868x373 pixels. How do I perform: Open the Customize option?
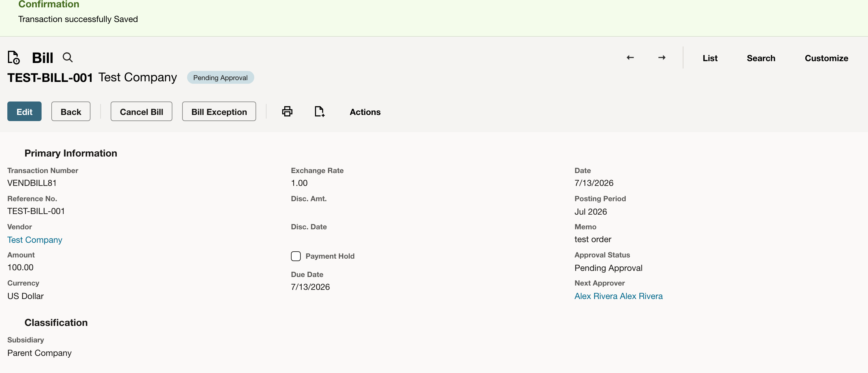[826, 58]
